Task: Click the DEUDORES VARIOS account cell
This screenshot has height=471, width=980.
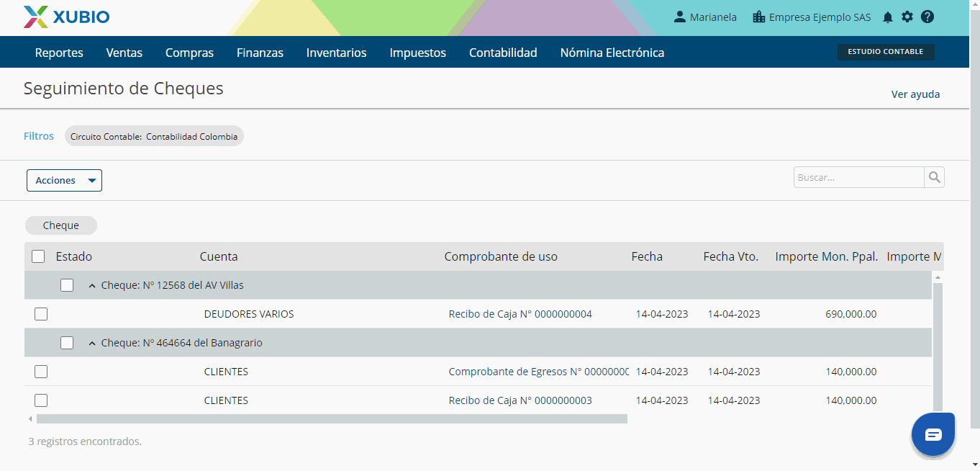Action: 249,314
